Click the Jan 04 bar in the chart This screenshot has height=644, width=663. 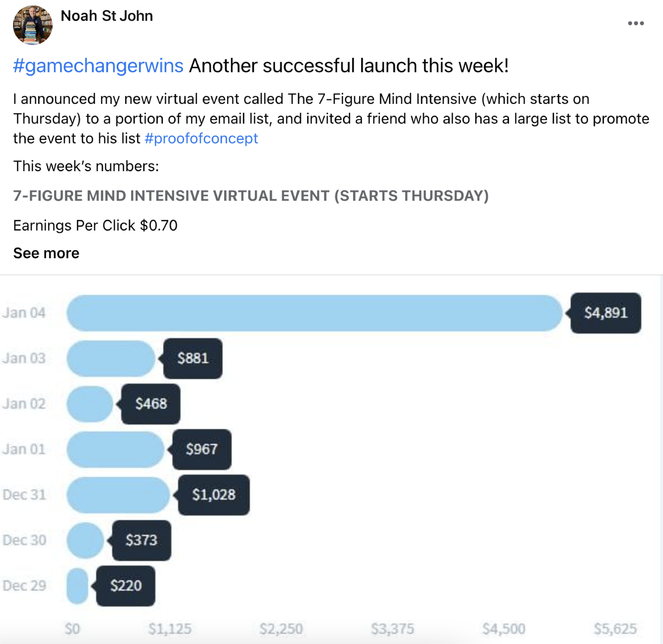pos(314,313)
